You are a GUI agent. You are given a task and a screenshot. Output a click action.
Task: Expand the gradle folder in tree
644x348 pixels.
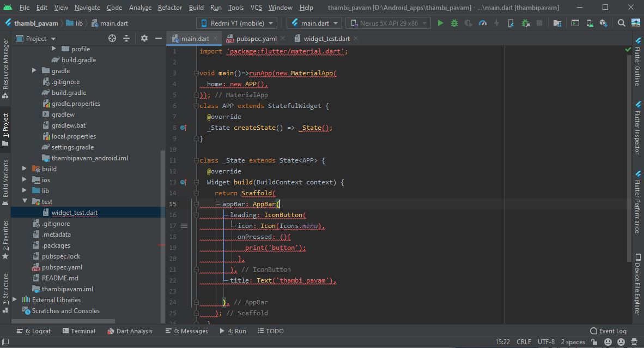pos(34,71)
